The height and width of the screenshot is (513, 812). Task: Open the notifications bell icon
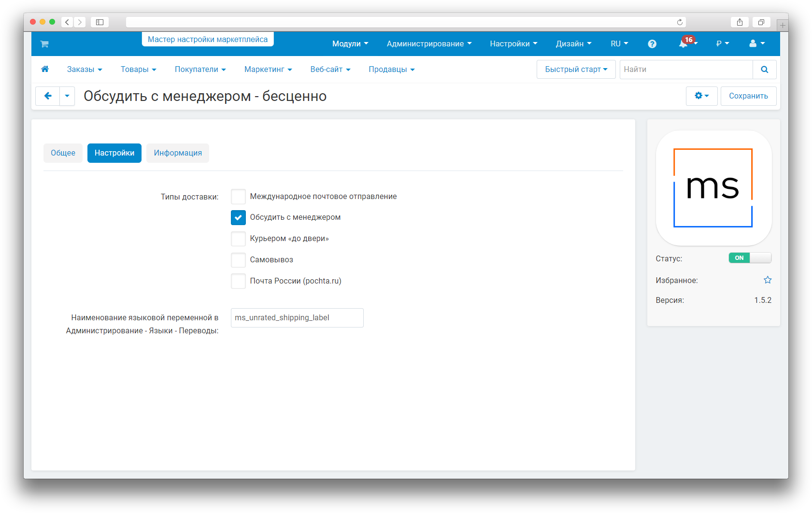pyautogui.click(x=683, y=44)
